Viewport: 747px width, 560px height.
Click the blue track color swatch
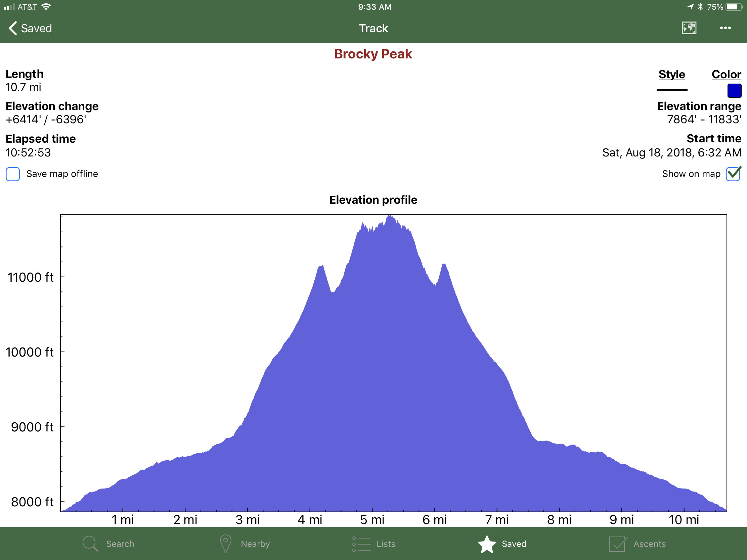[x=734, y=90]
